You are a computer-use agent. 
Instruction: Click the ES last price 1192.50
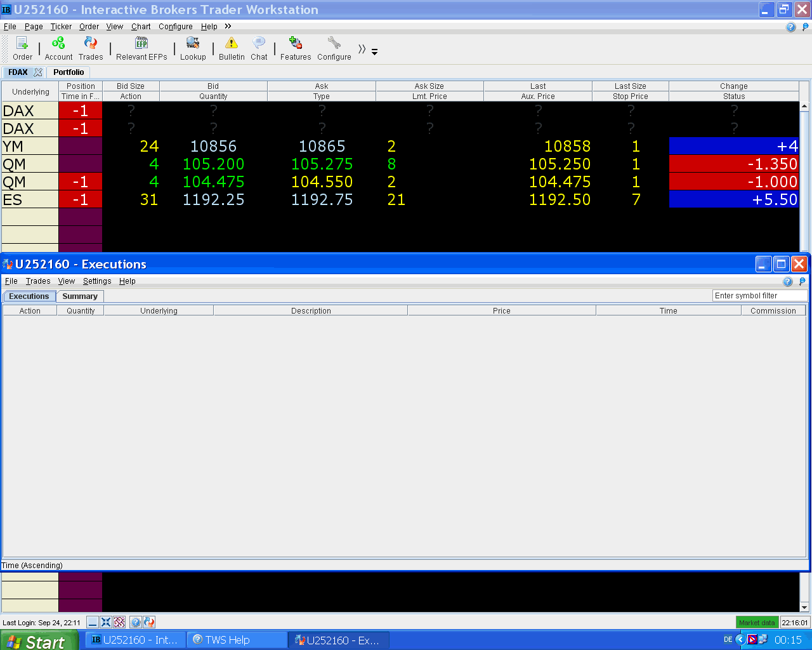coord(560,200)
